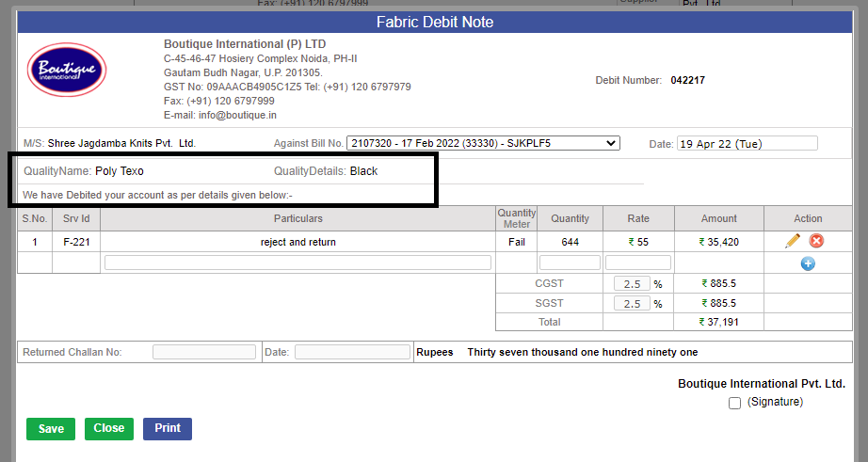Click the Amount column header
This screenshot has height=462, width=868.
[x=719, y=218]
